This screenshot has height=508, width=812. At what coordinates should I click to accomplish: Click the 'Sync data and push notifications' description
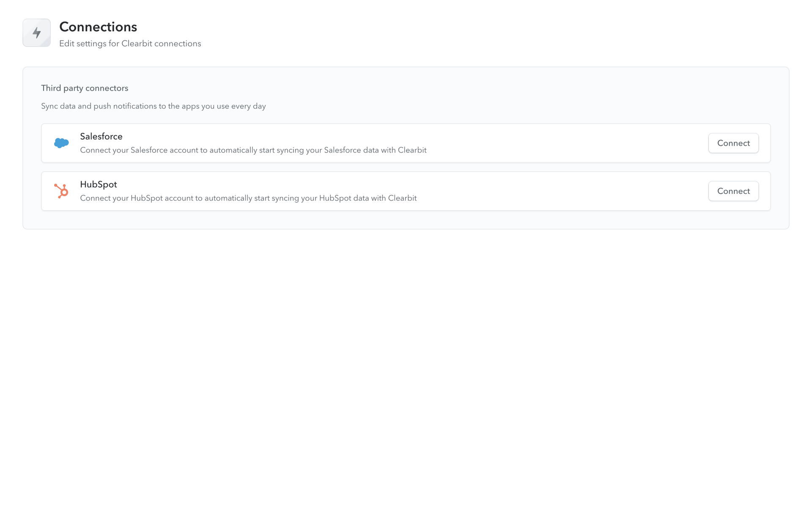click(x=154, y=106)
